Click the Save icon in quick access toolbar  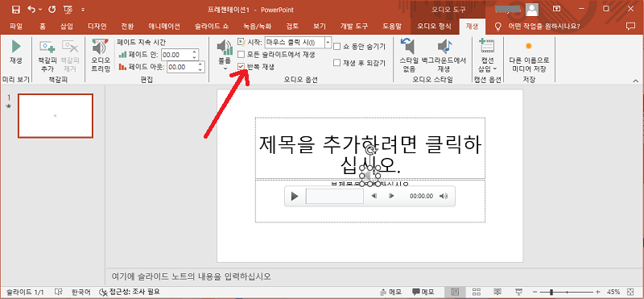pyautogui.click(x=15, y=9)
